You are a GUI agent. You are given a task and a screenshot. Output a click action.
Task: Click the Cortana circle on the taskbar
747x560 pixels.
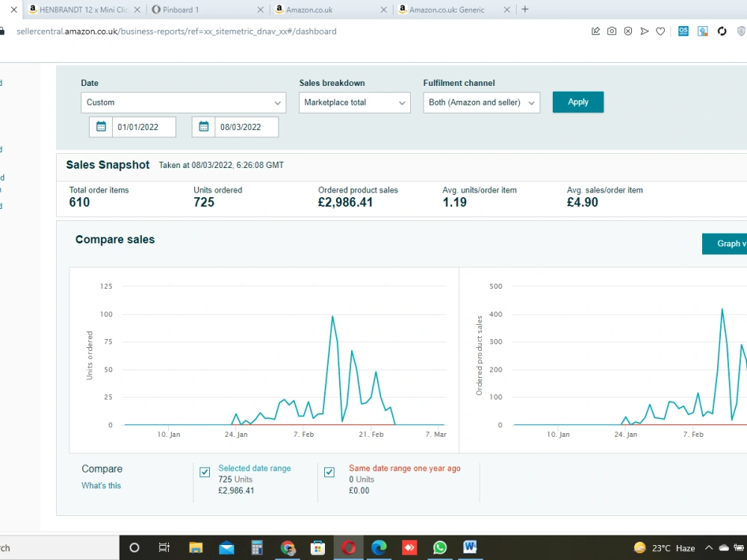134,547
